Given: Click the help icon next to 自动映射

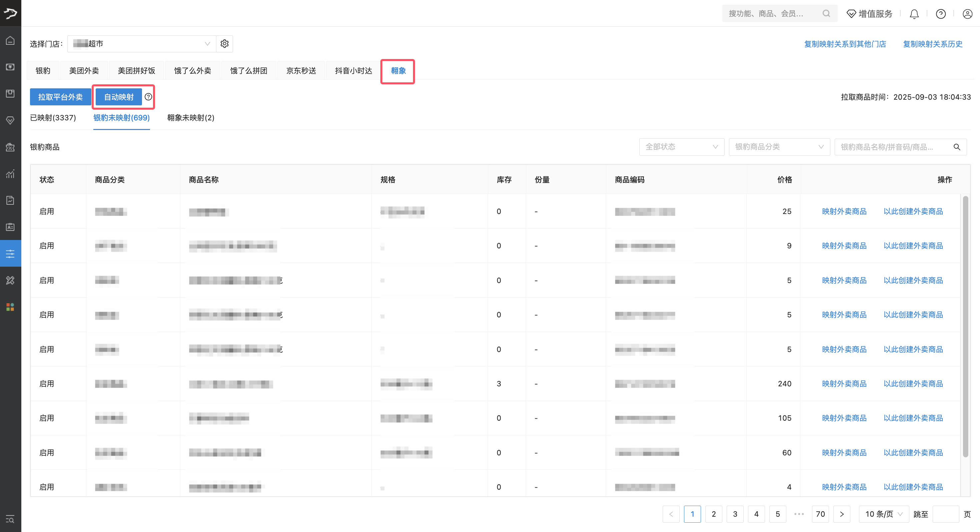Looking at the screenshot, I should point(148,97).
